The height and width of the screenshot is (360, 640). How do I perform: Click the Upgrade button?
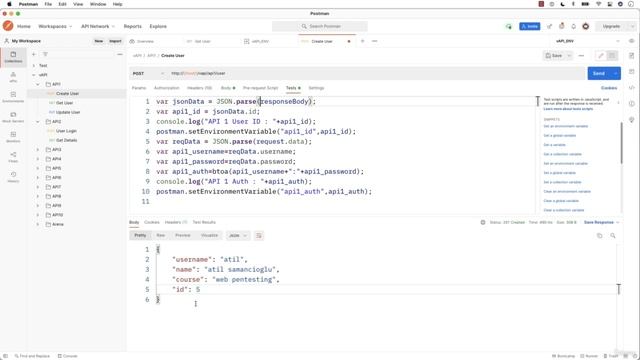[x=611, y=27]
